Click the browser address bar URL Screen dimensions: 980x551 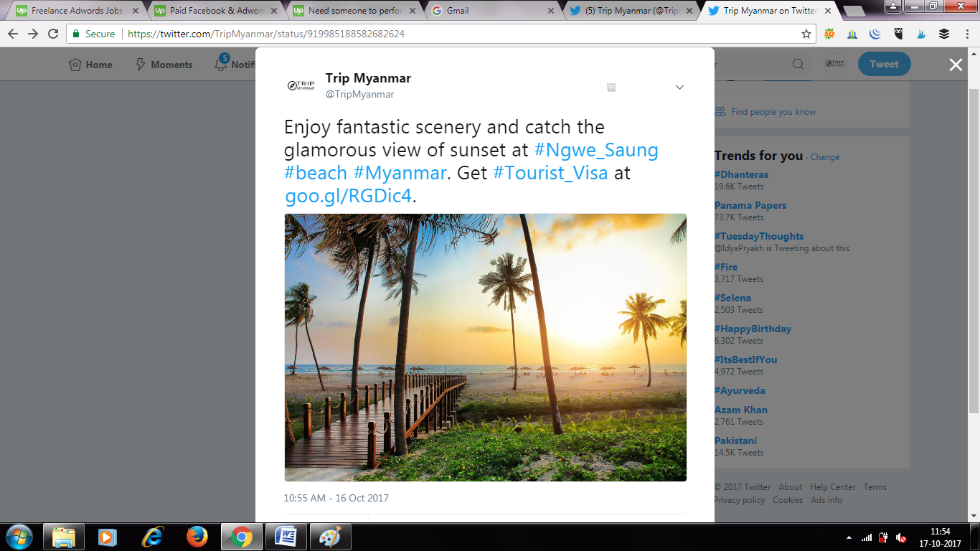(266, 34)
